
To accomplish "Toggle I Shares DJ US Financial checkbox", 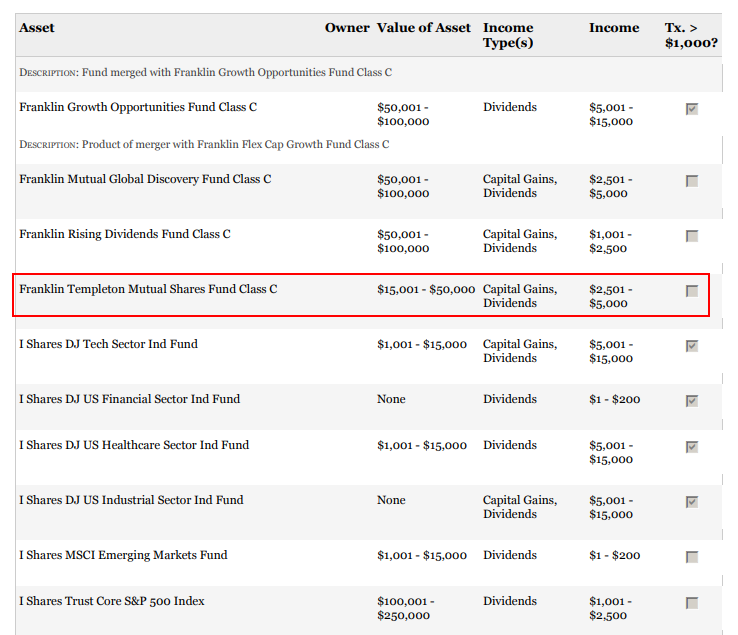I will (691, 401).
